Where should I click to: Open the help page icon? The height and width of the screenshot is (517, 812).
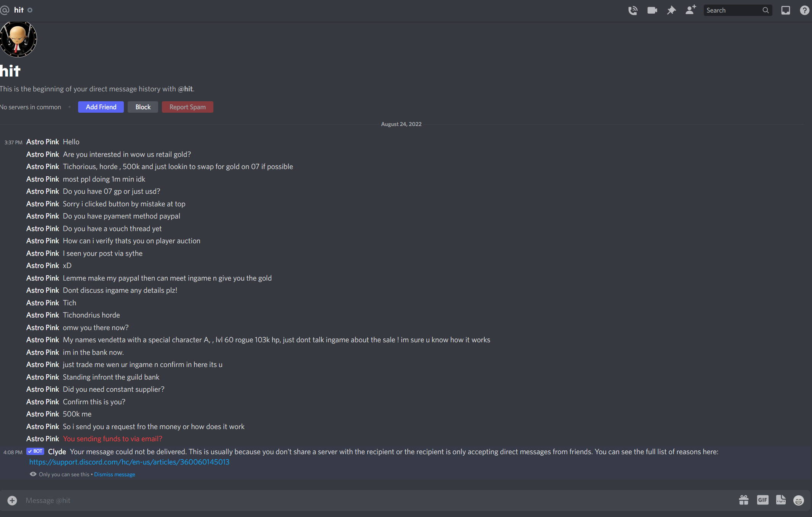click(804, 10)
